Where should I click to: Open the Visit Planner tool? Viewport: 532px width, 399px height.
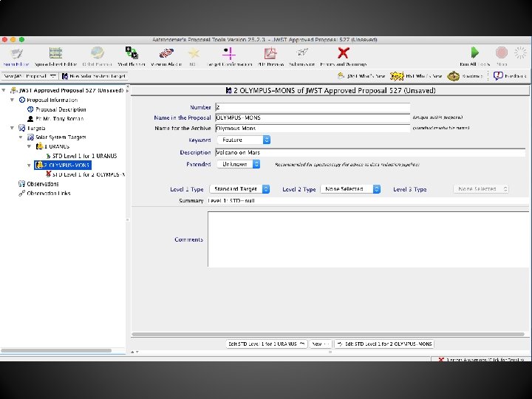point(132,57)
